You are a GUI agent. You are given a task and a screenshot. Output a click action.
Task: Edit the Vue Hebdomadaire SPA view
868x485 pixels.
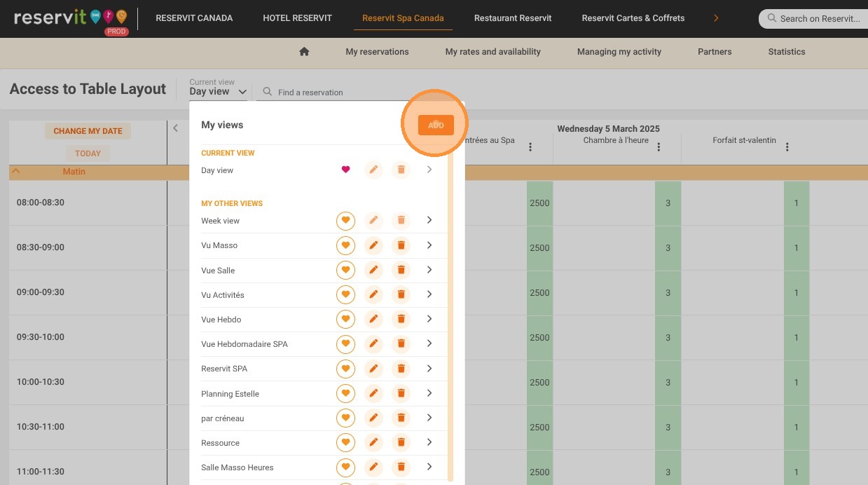pyautogui.click(x=374, y=343)
